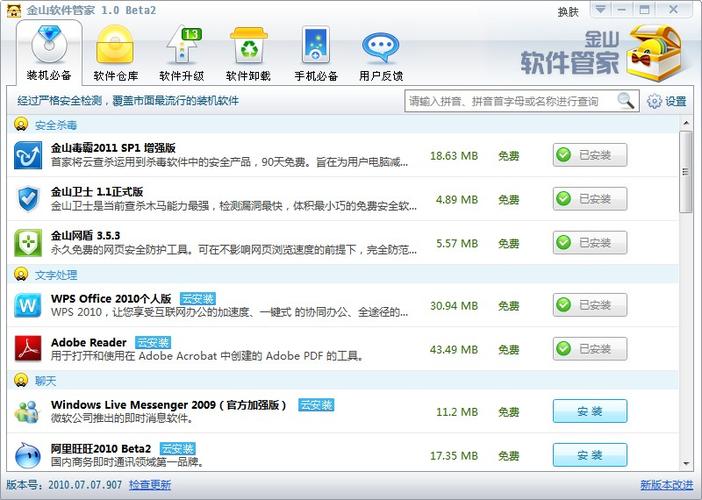Click the app icon in title bar
Viewport: 702px width, 500px height.
click(14, 11)
